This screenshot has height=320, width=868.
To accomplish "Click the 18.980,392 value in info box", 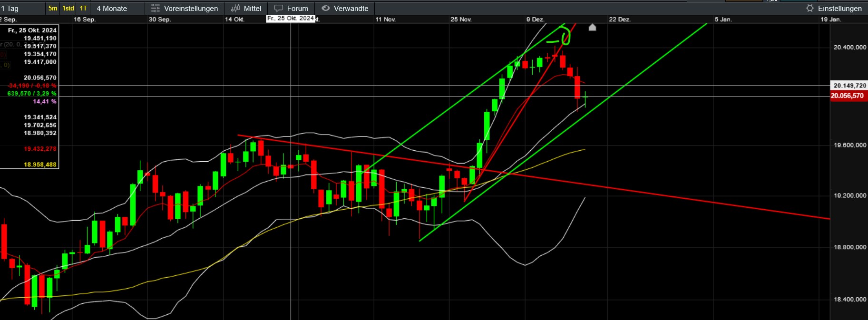I will [x=40, y=133].
